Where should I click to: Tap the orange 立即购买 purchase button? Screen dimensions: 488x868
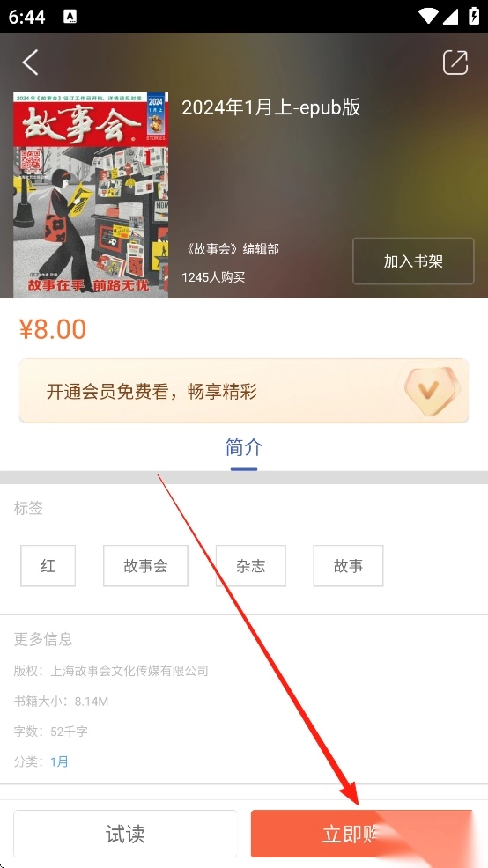[362, 834]
